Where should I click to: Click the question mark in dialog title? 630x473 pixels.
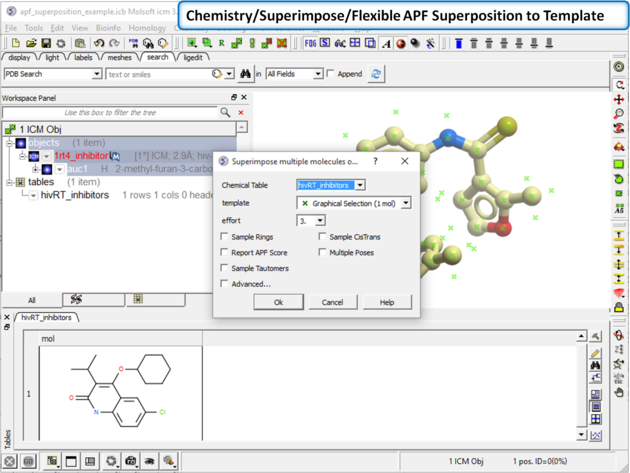[376, 161]
